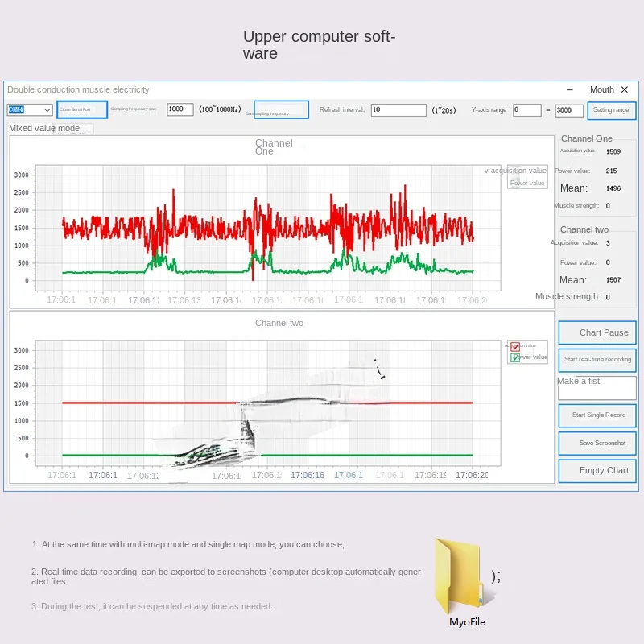Click the Empty Chart button
Viewport: 644px width, 644px height.
597,471
